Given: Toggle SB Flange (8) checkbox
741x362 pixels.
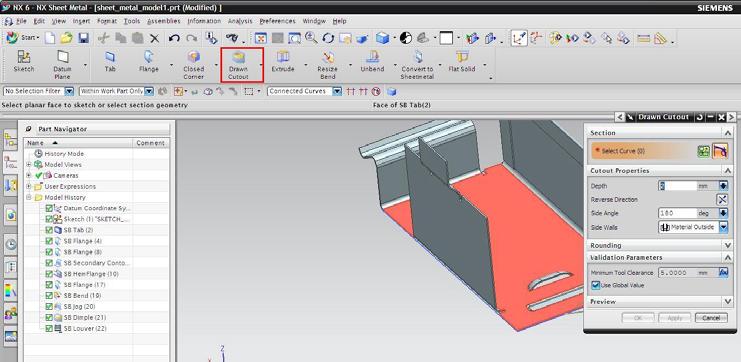Looking at the screenshot, I should [49, 252].
